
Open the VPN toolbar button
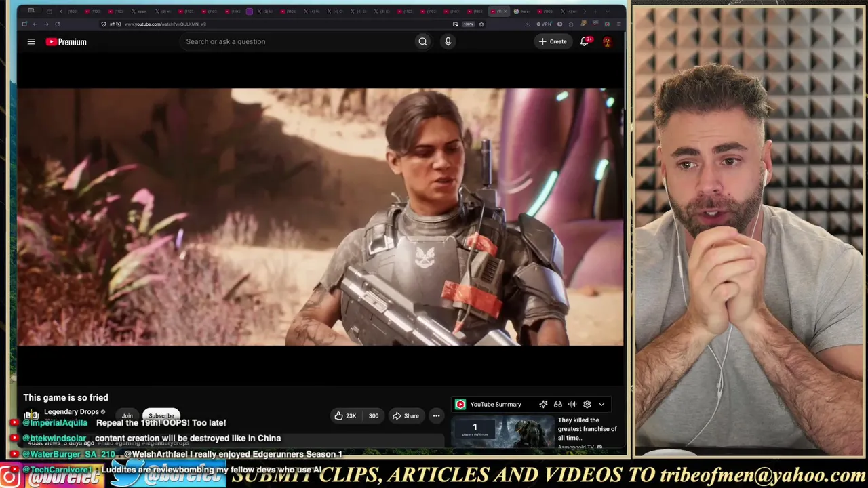[x=544, y=24]
